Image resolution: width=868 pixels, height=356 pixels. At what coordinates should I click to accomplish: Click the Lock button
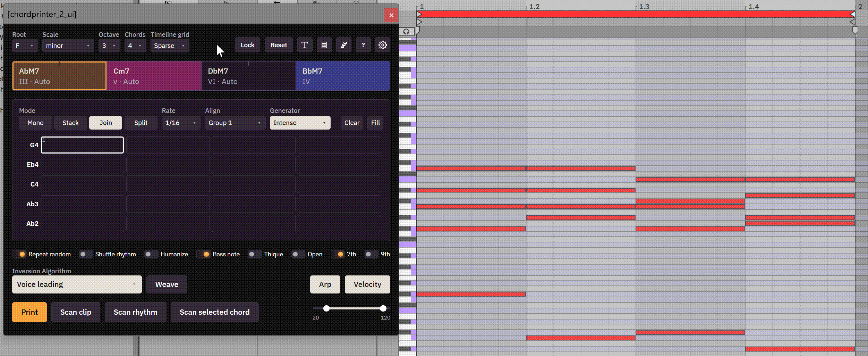coord(247,45)
